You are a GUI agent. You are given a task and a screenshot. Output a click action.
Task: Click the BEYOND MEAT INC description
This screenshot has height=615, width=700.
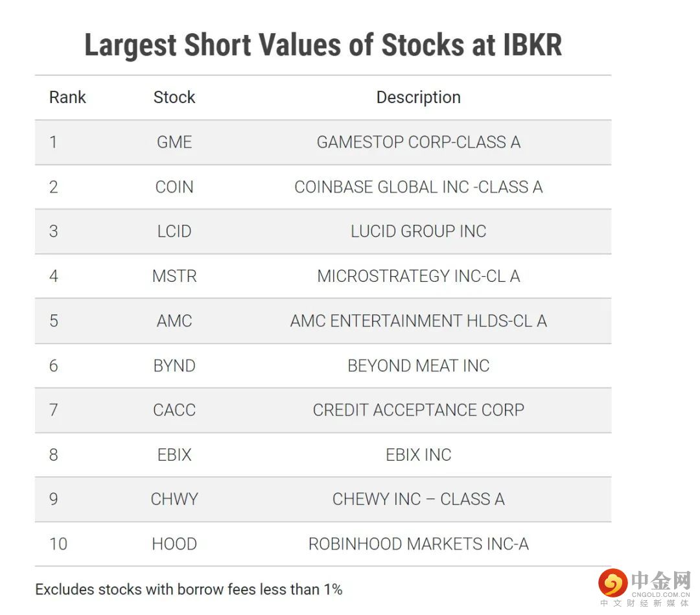click(418, 366)
